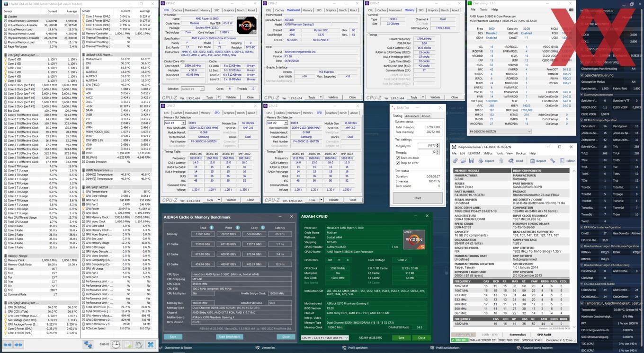Click Save in AIDA64 Cache & Memory Benchmark
The image size is (644, 353).
tap(173, 336)
